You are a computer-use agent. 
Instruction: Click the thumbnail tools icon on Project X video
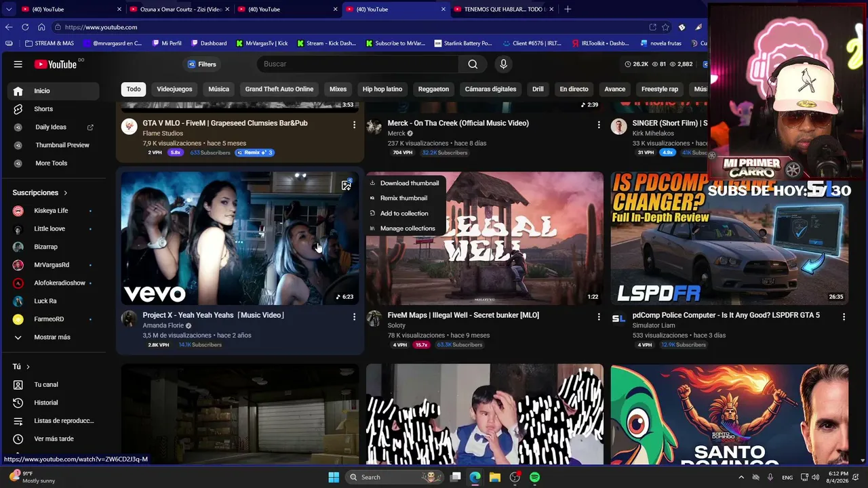(347, 185)
